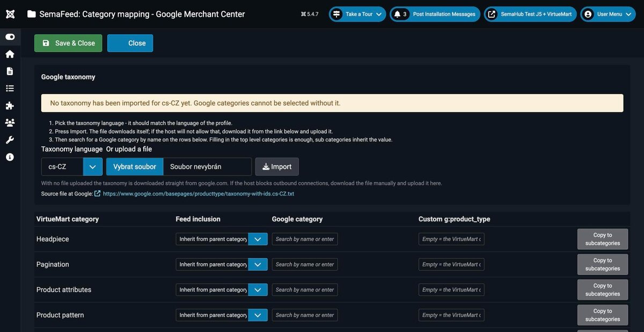Click the Product pattern category name

tap(60, 315)
